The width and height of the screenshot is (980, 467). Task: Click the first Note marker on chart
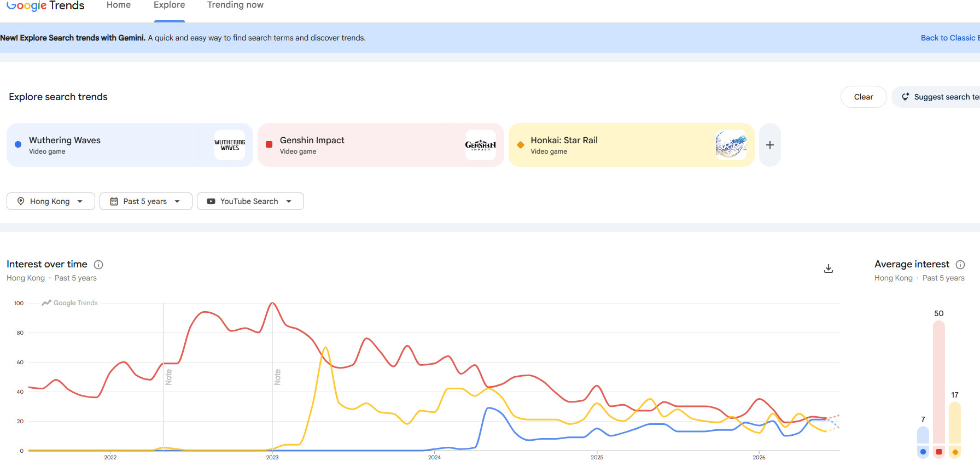coord(168,377)
